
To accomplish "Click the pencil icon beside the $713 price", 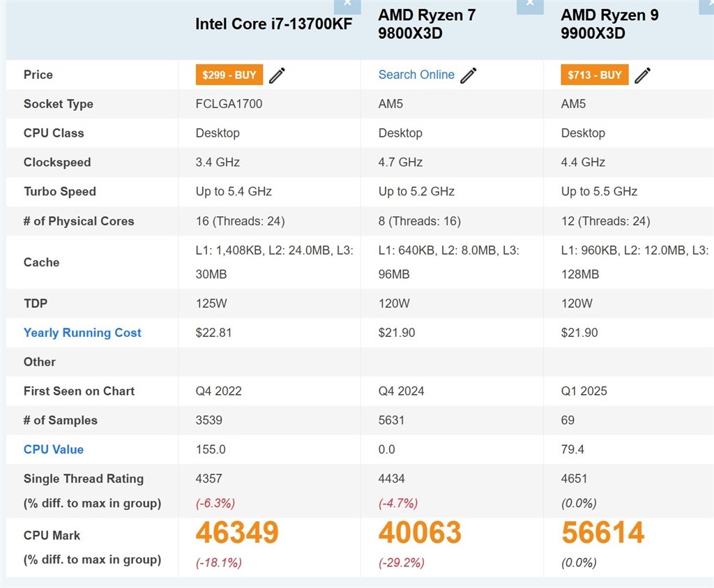I will coord(642,75).
